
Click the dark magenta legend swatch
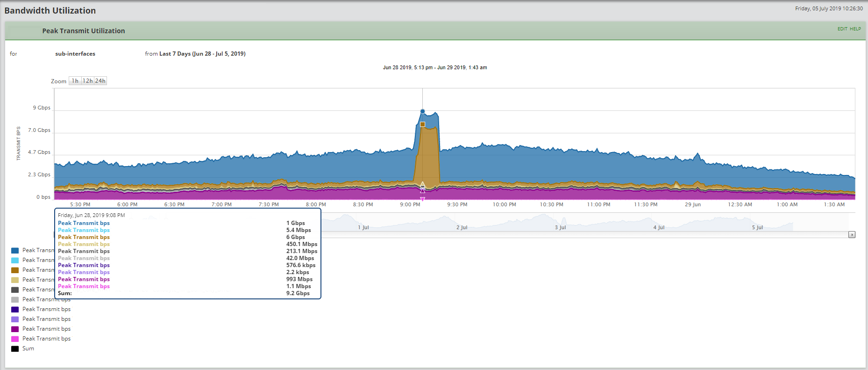[15, 329]
